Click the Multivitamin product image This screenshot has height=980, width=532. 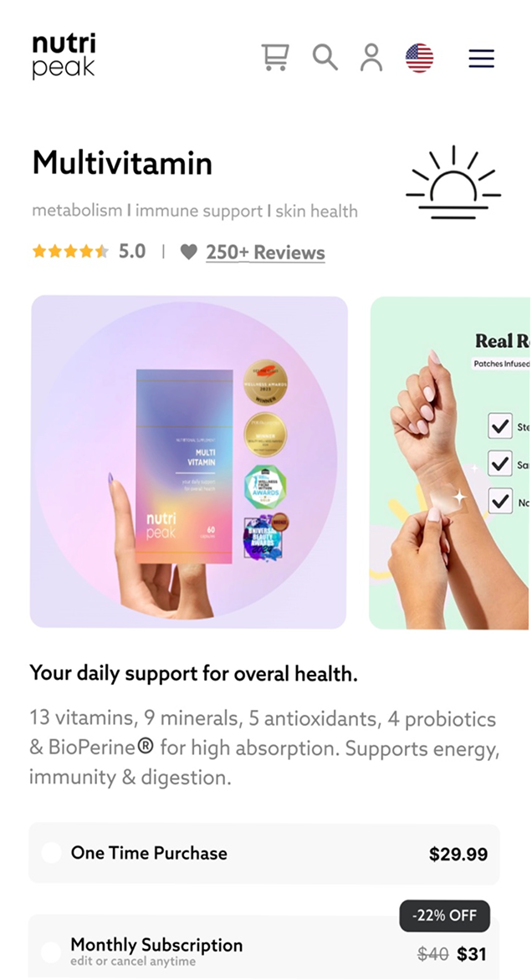tap(189, 462)
